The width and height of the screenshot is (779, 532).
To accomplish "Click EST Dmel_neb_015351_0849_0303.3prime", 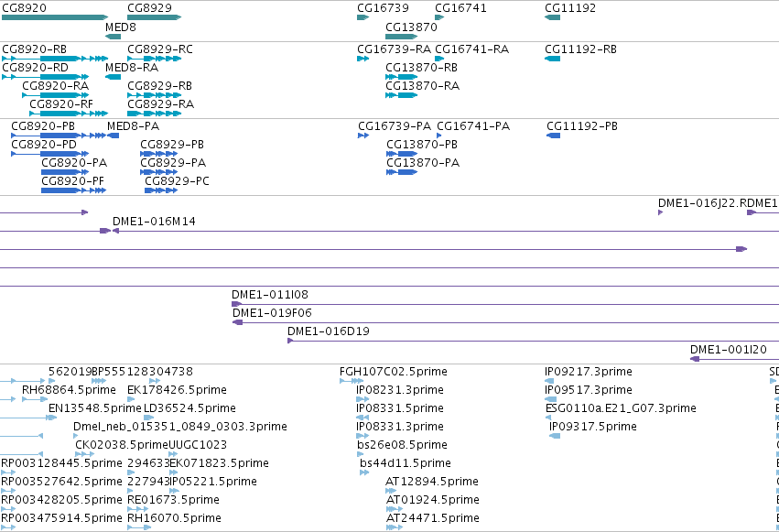I will [180, 427].
